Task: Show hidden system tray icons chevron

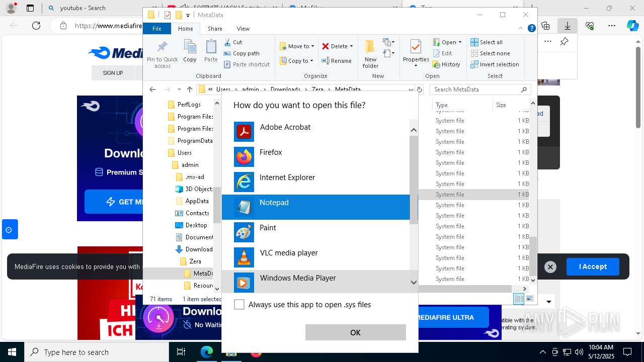Action: click(x=542, y=352)
